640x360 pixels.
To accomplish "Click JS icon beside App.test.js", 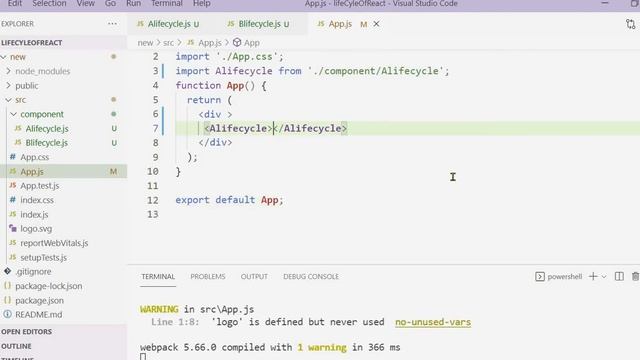I will [13, 185].
